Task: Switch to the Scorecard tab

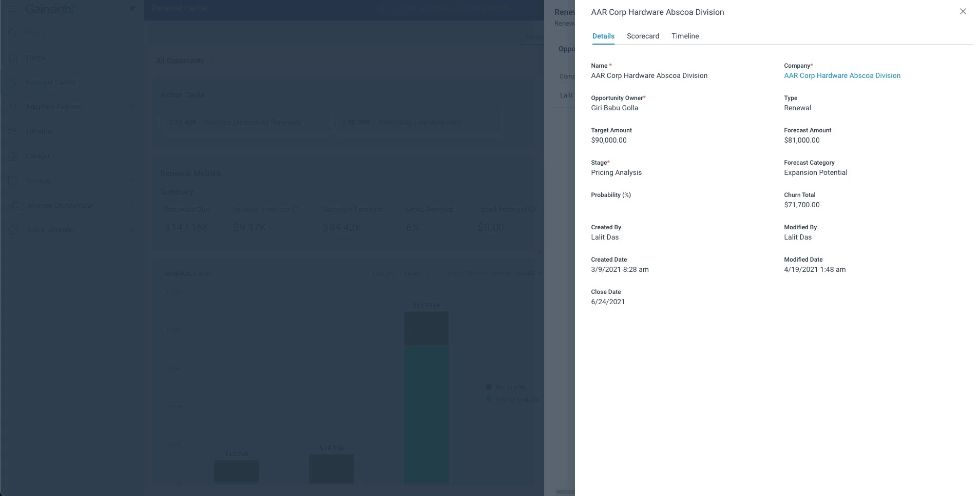Action: [643, 36]
